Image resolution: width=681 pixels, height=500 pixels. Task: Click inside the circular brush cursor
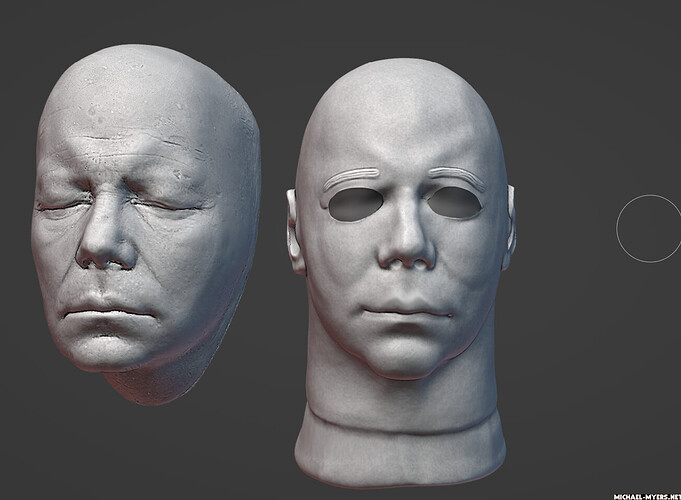tap(649, 228)
